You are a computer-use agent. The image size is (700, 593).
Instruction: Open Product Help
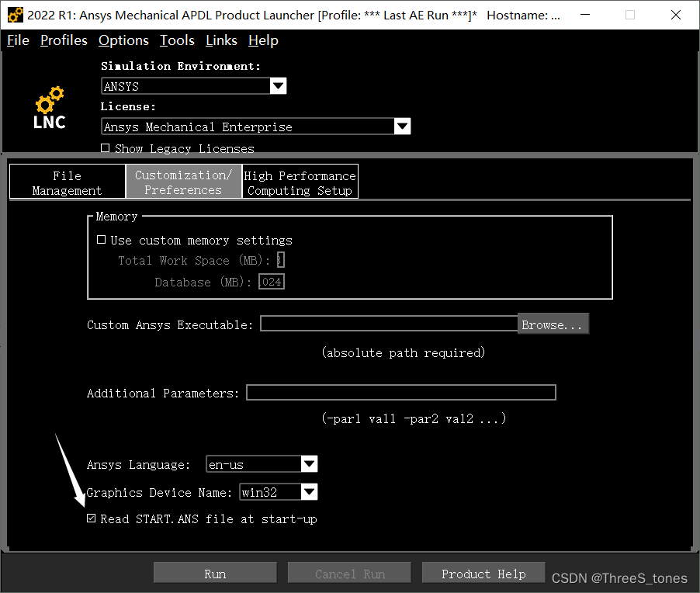[484, 574]
